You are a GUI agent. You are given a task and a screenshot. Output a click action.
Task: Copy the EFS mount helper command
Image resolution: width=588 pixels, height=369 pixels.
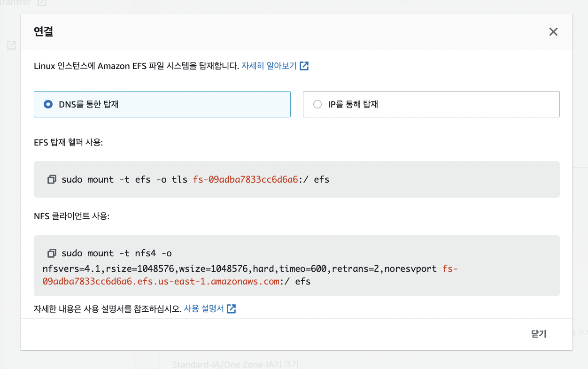point(52,180)
